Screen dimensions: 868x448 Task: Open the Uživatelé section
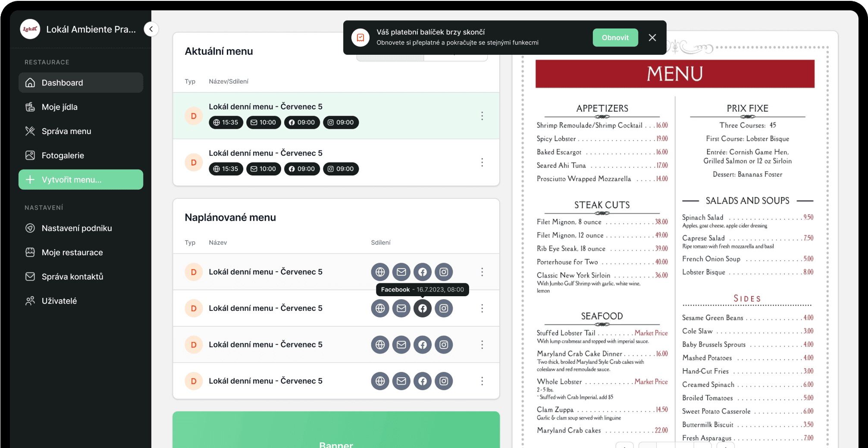tap(59, 301)
